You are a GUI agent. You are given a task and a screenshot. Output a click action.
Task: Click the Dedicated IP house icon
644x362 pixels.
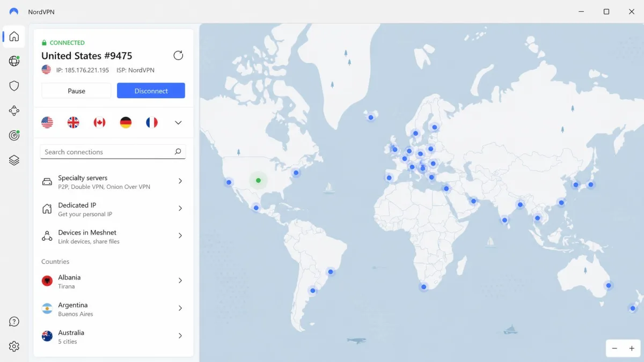point(47,209)
